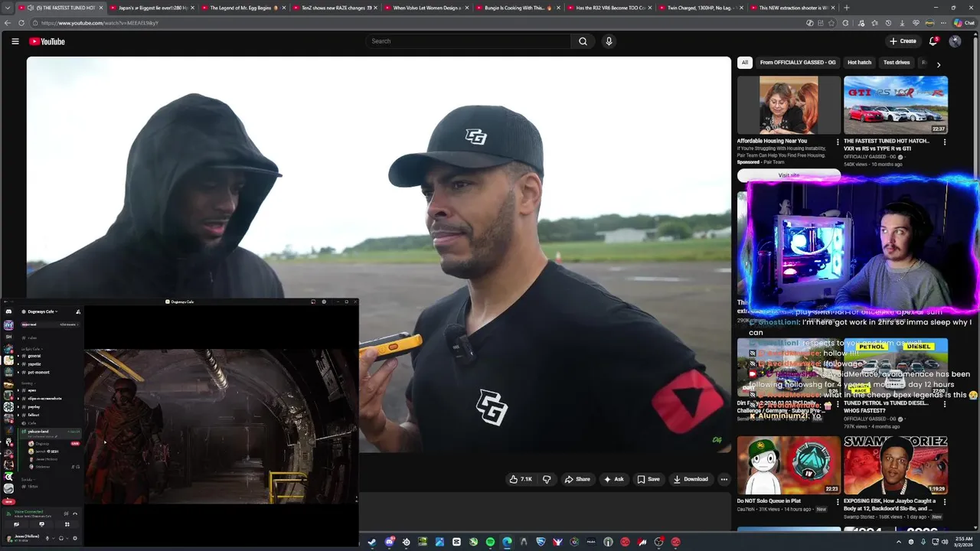Toggle Discord camera in voice panel
The image size is (980, 551).
click(16, 524)
